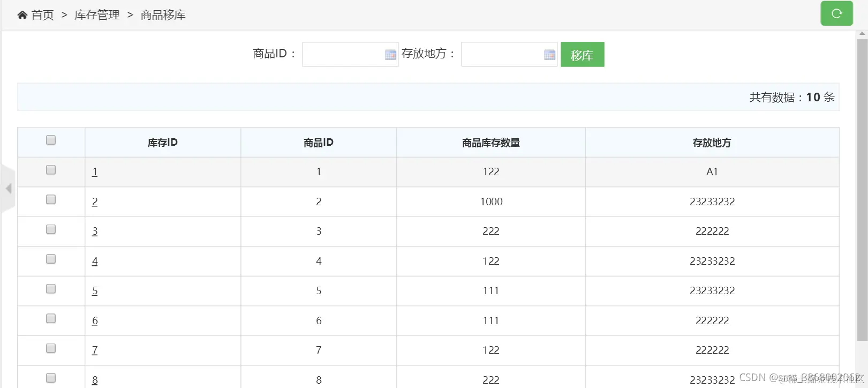This screenshot has width=868, height=388.
Task: Go to 首页 in breadcrumb
Action: pos(43,15)
